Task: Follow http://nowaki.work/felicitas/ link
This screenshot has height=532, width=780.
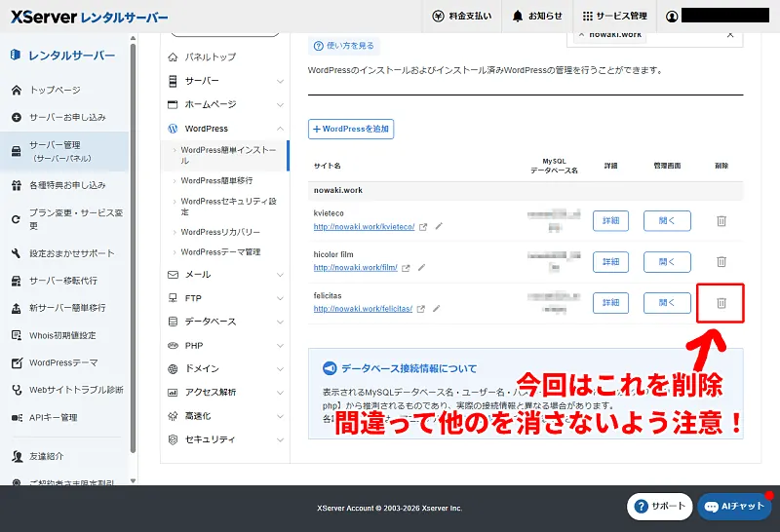Action: point(363,309)
